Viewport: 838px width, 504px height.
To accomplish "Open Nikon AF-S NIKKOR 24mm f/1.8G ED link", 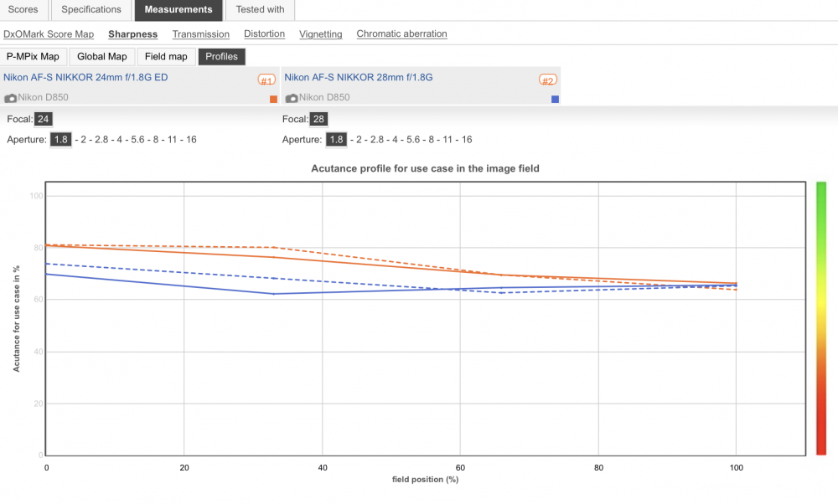I will click(x=85, y=77).
